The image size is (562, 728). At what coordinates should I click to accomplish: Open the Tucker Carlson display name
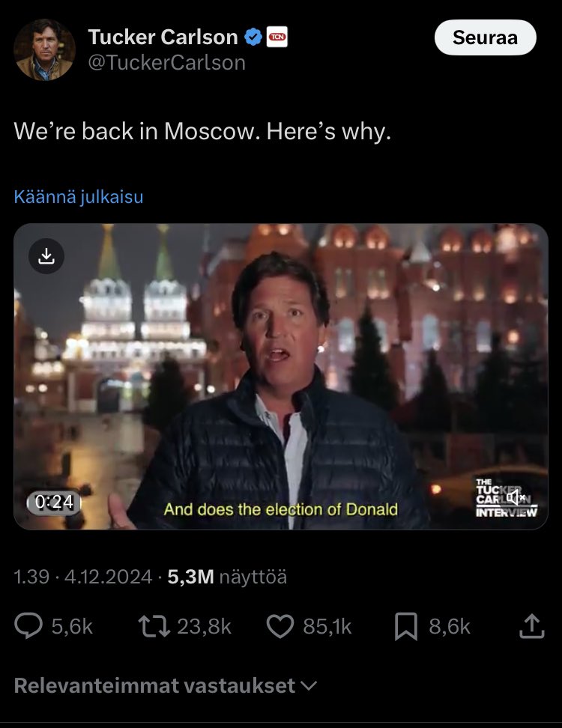(163, 37)
